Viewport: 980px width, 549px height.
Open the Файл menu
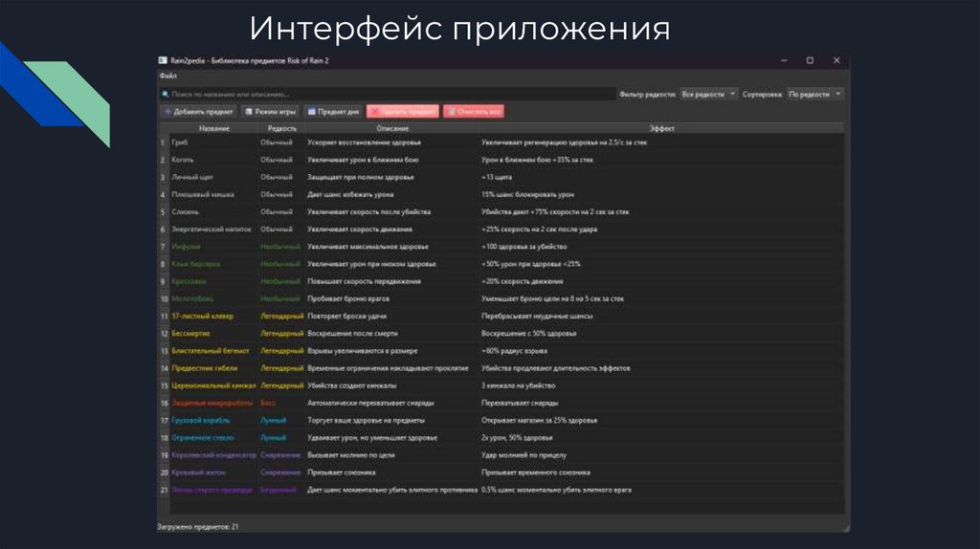coord(168,76)
